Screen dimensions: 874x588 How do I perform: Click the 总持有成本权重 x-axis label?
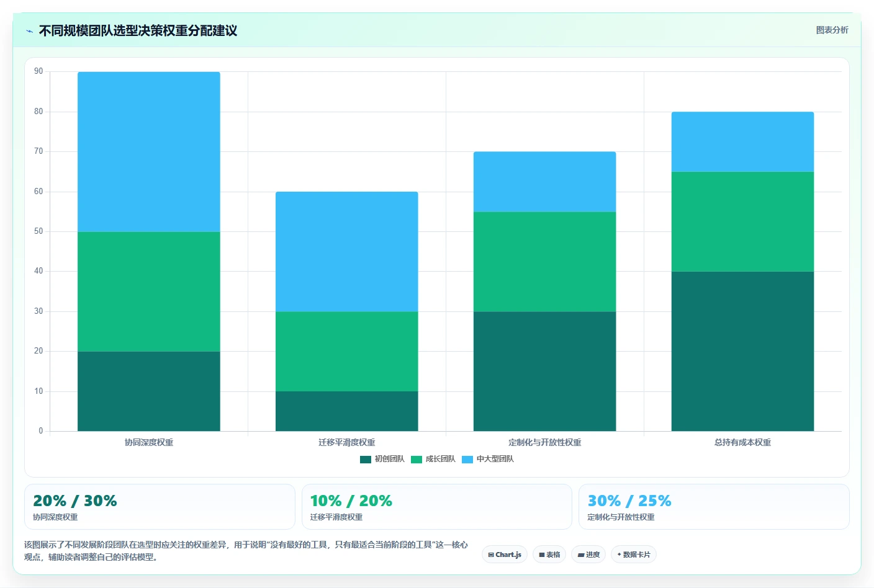click(743, 442)
